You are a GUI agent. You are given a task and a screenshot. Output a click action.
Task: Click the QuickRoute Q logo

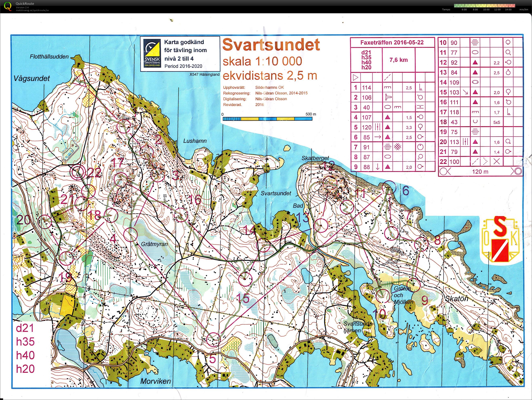point(8,6)
